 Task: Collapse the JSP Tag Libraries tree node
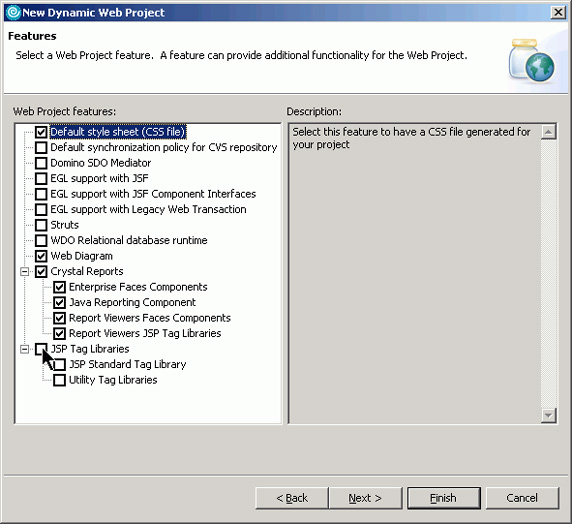(24, 349)
